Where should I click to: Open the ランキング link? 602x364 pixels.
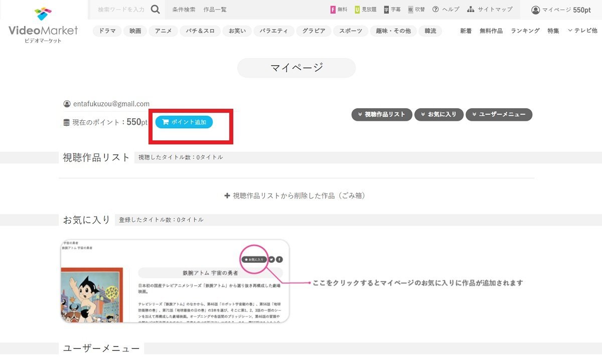tap(525, 31)
